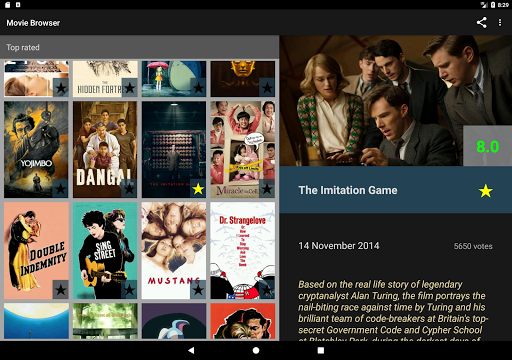Toggle favorite star on Yojimbo poster
512x360 pixels.
[60, 189]
